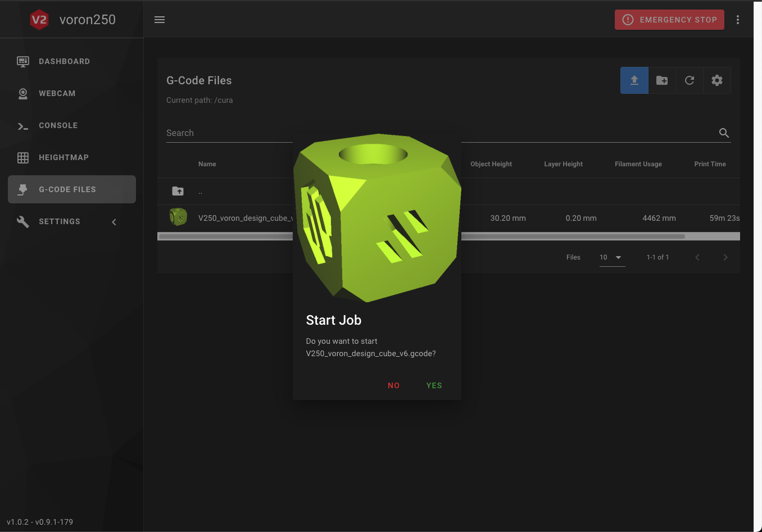Click the Heightmap grid icon

[x=23, y=158]
